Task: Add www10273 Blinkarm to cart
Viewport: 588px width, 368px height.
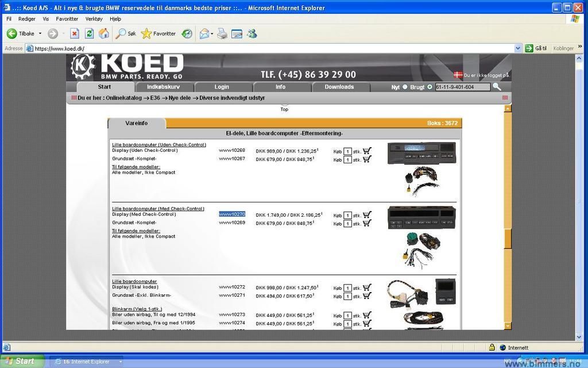Action: pyautogui.click(x=367, y=315)
